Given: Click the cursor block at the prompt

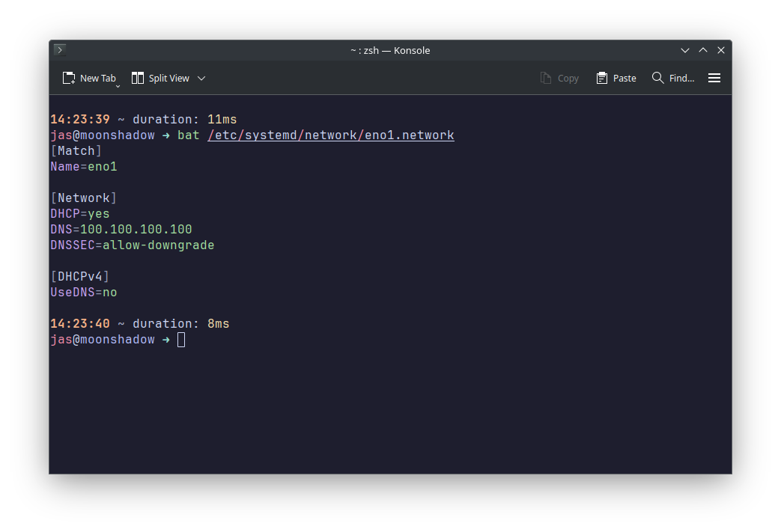Looking at the screenshot, I should (x=181, y=340).
